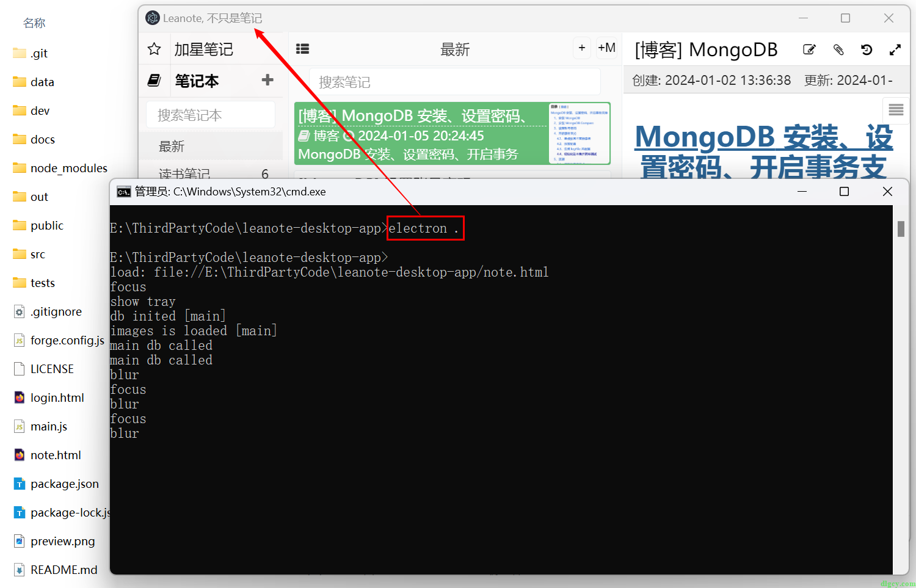The width and height of the screenshot is (916, 588).
Task: Open the attachments paperclip icon
Action: pos(838,49)
